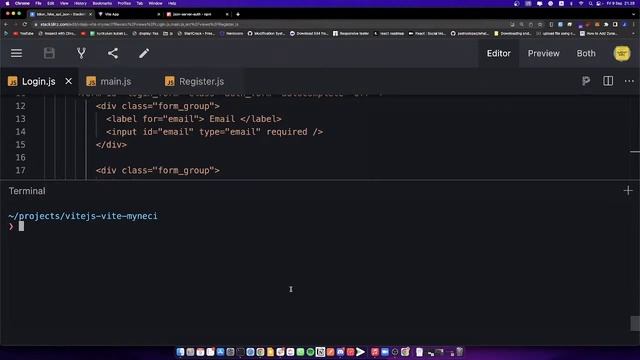Click the closing div tag on line 15
The height and width of the screenshot is (360, 640).
[x=111, y=145]
